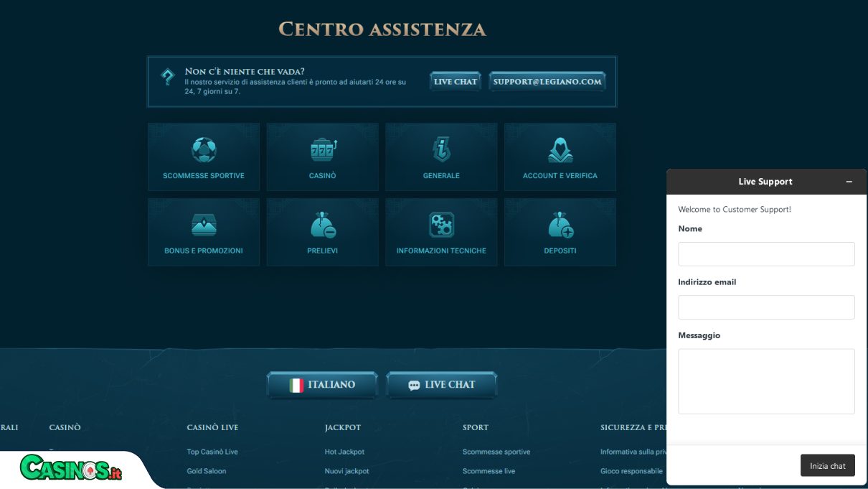Viewport: 868px width, 489px height.
Task: Open the Italiano language selector
Action: [322, 385]
